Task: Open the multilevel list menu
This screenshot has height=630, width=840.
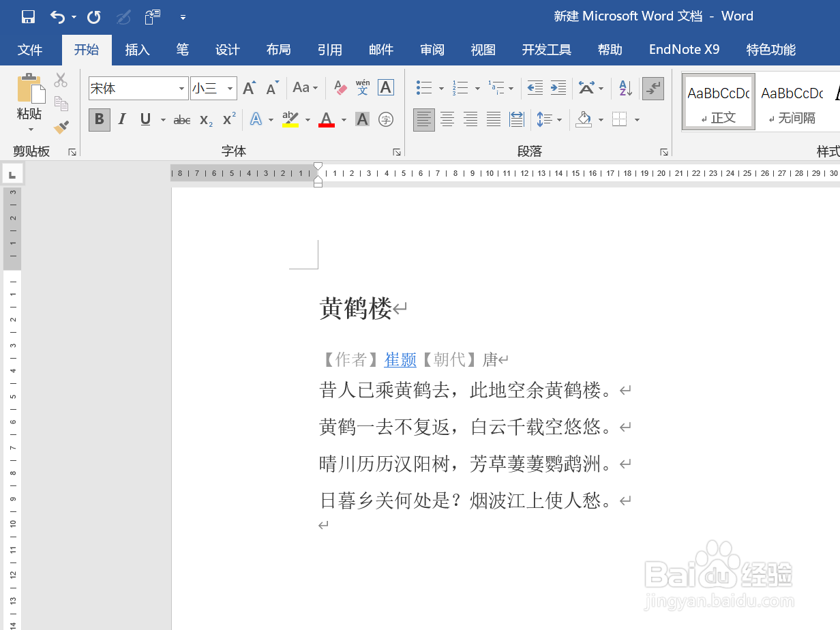Action: pyautogui.click(x=501, y=88)
